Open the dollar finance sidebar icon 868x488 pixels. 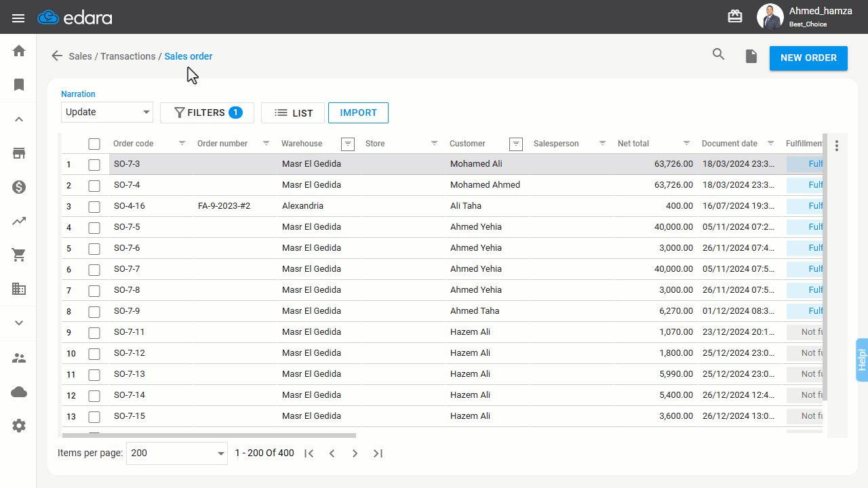click(x=19, y=187)
